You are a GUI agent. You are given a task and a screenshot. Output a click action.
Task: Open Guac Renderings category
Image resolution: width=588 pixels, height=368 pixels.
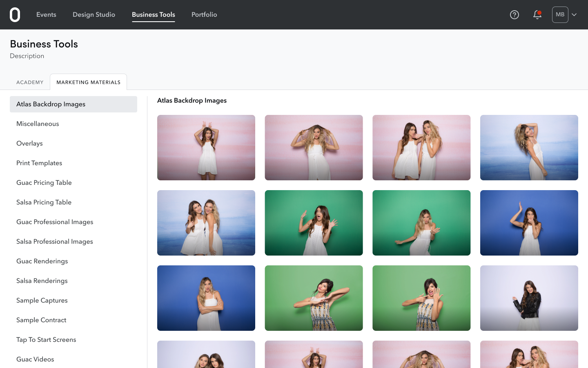point(73,261)
